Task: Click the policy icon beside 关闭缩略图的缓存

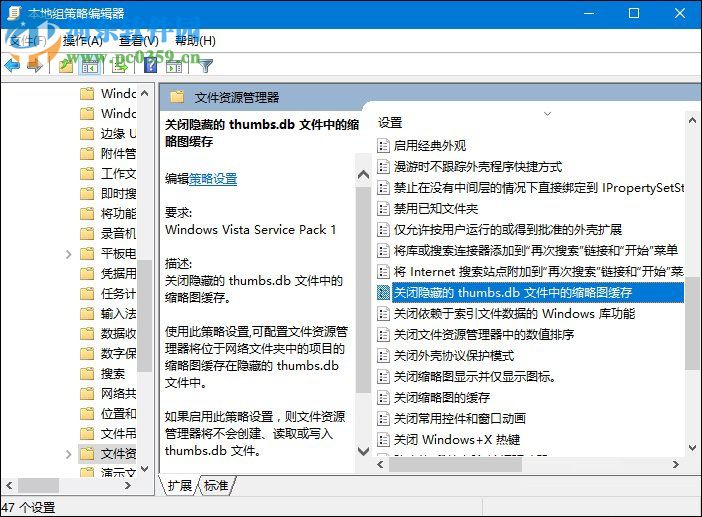Action: [383, 398]
